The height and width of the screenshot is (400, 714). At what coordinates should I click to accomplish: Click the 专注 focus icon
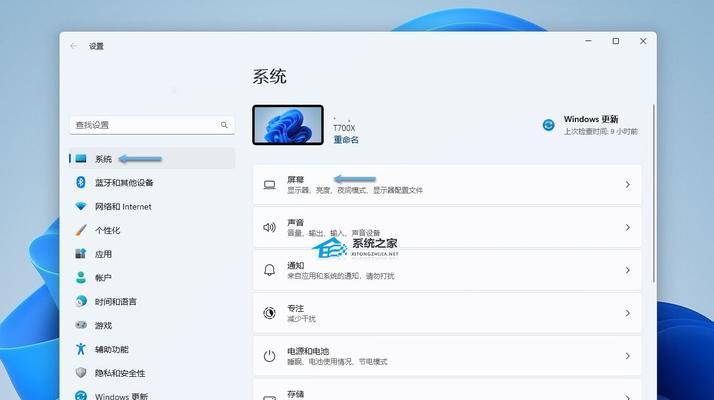tap(270, 313)
